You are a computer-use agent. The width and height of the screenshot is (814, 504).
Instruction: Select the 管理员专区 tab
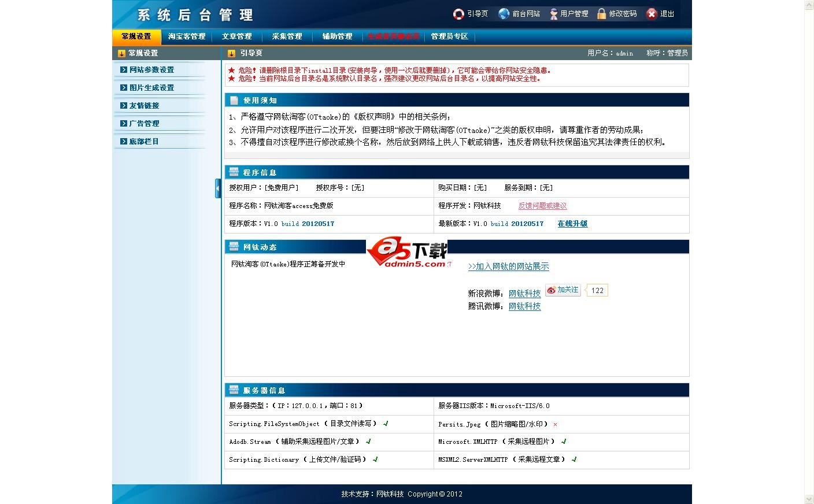tap(449, 36)
